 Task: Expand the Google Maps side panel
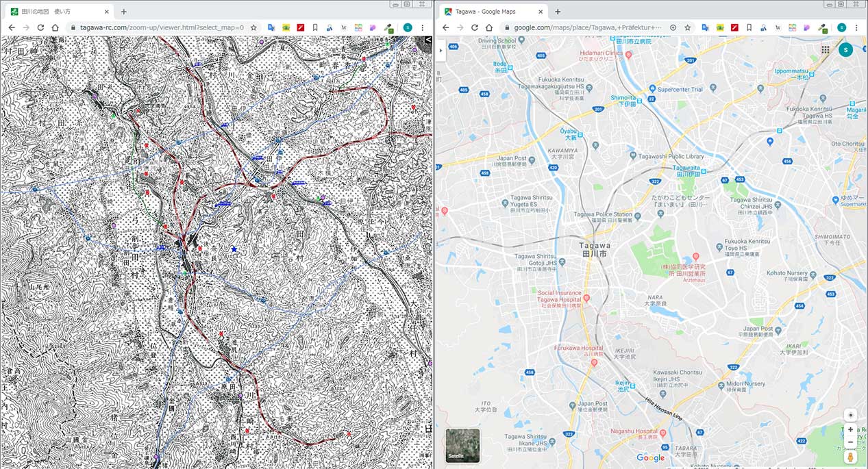441,50
